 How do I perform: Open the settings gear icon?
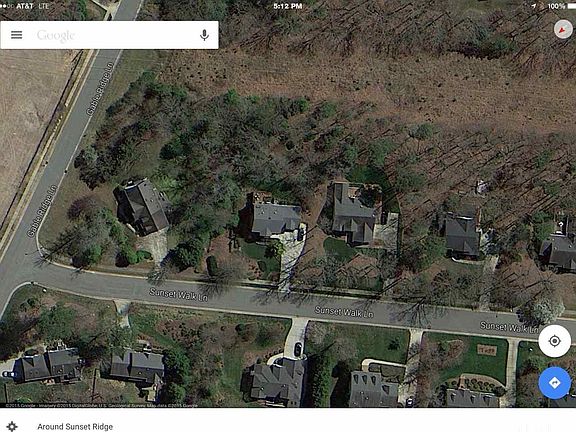coord(12,426)
